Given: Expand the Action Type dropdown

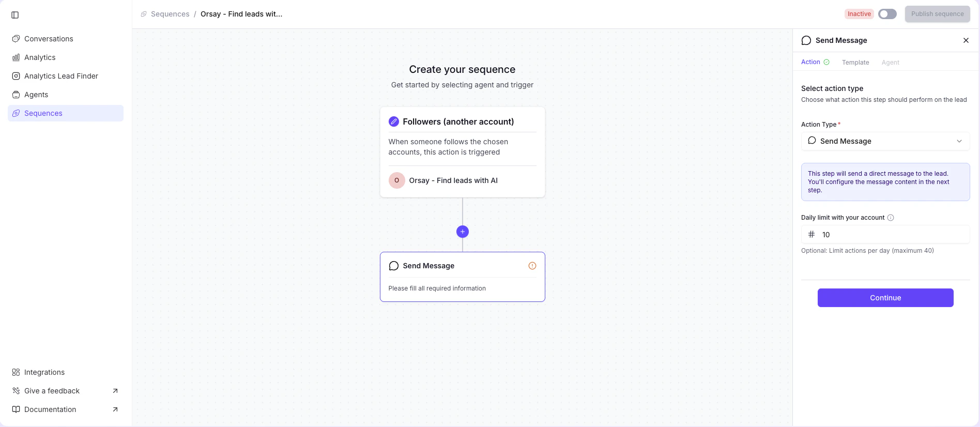Looking at the screenshot, I should point(885,141).
